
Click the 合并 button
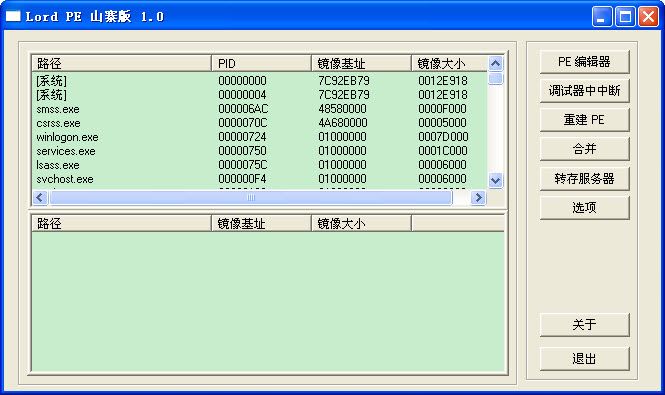click(x=584, y=149)
